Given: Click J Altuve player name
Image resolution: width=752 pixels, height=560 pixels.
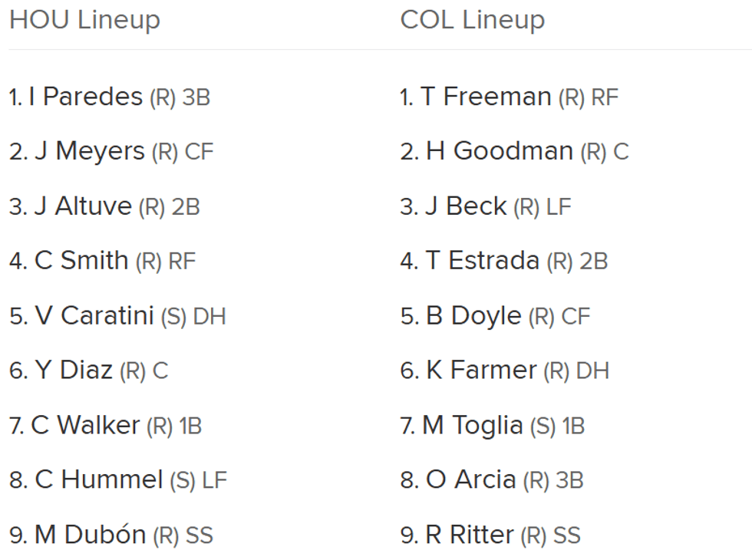Looking at the screenshot, I should click(83, 206).
